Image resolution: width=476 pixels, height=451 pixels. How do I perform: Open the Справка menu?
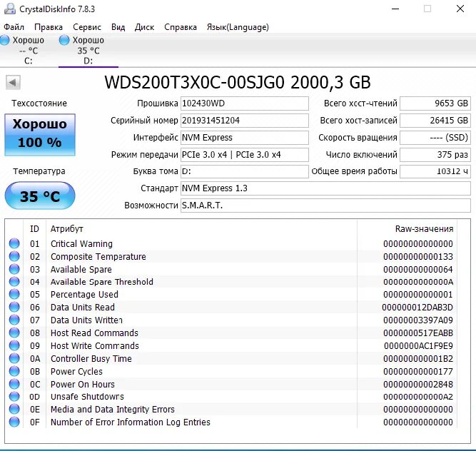click(x=181, y=27)
